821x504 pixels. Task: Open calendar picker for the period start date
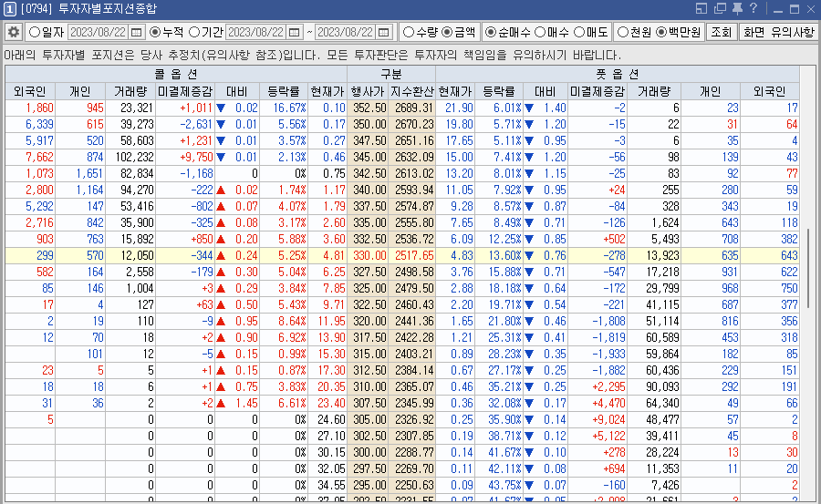click(295, 33)
